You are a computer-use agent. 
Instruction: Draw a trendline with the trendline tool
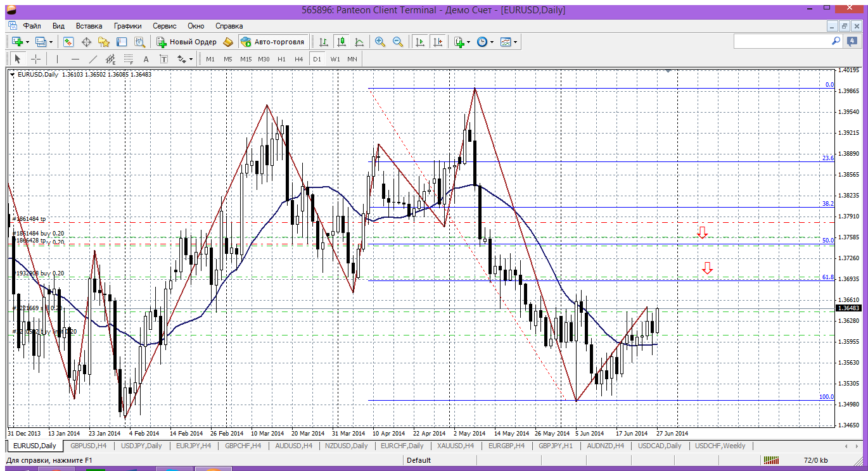pos(93,59)
